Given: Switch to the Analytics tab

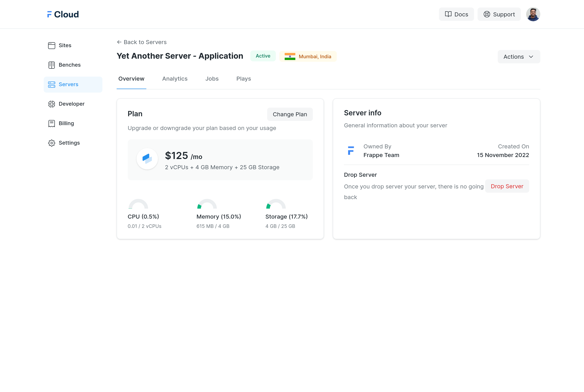Looking at the screenshot, I should tap(175, 78).
